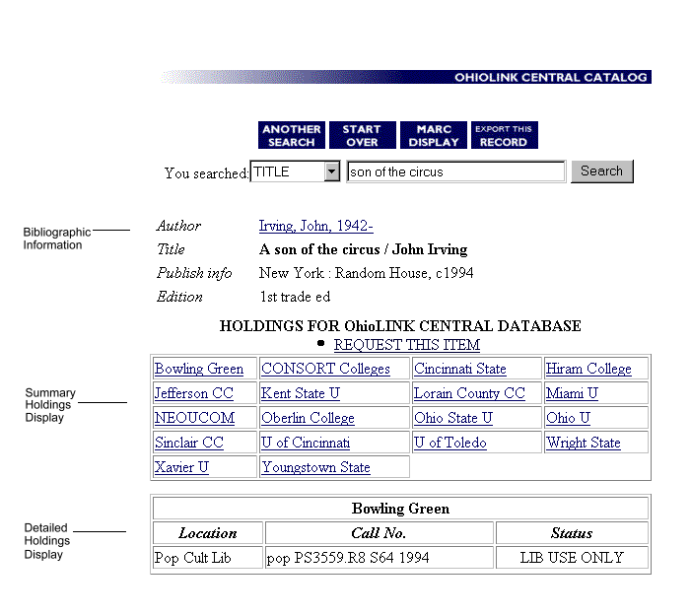Screen dimensions: 691x616
Task: Click the REQUEST THIS ITEM link
Action: point(407,345)
